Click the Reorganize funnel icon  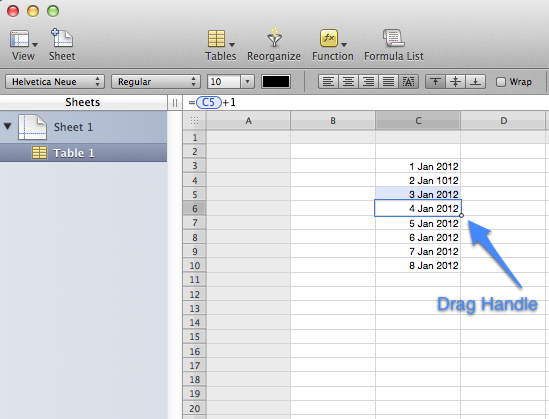[x=274, y=38]
